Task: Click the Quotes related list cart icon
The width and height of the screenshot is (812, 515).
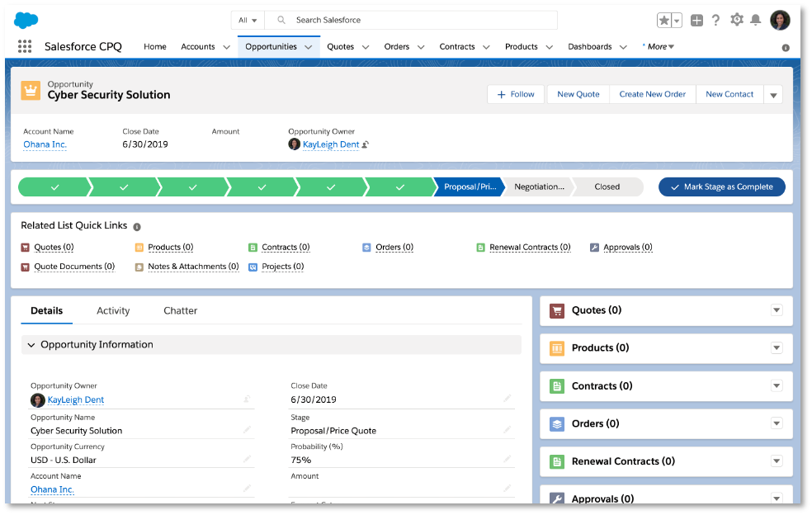Action: pos(557,311)
